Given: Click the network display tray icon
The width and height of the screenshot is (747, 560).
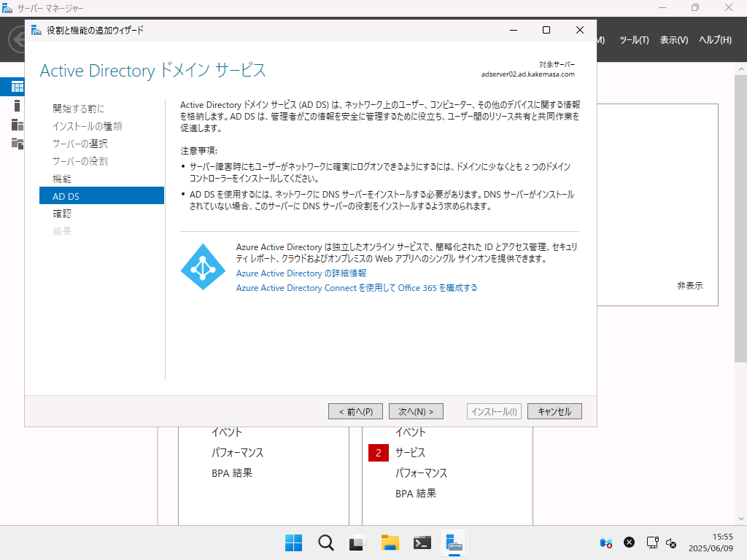Looking at the screenshot, I should click(x=652, y=542).
